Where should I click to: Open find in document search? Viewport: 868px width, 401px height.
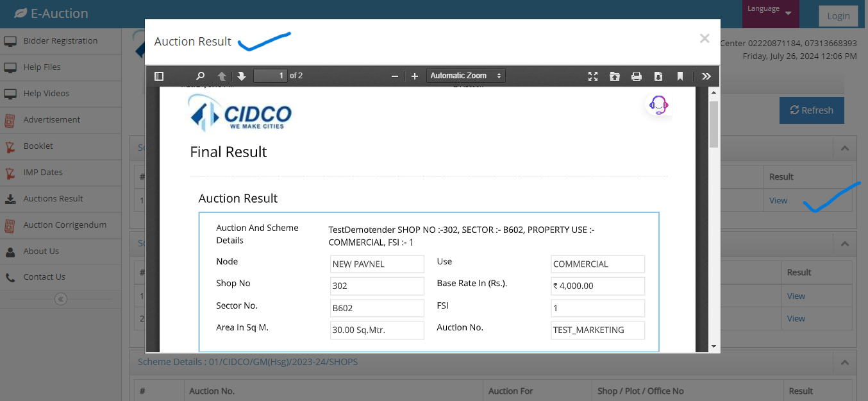[200, 76]
